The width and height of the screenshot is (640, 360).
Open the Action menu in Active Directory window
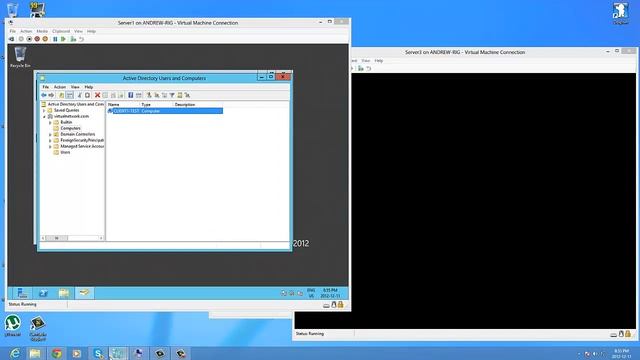pos(60,87)
